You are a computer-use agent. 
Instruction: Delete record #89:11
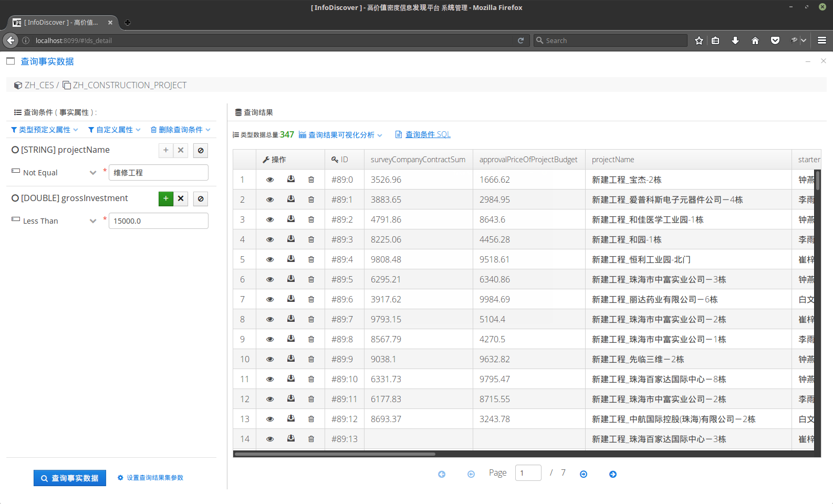[311, 399]
